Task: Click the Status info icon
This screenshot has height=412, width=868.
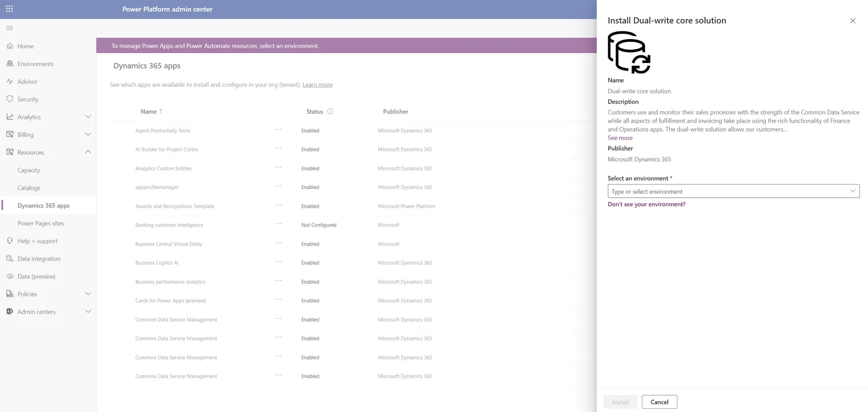Action: point(330,111)
